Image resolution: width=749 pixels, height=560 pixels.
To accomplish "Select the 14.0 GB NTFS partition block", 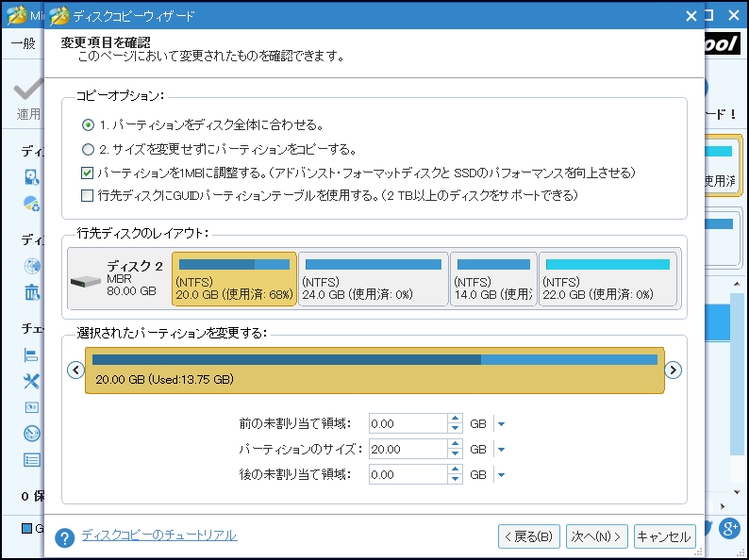I will (x=493, y=279).
